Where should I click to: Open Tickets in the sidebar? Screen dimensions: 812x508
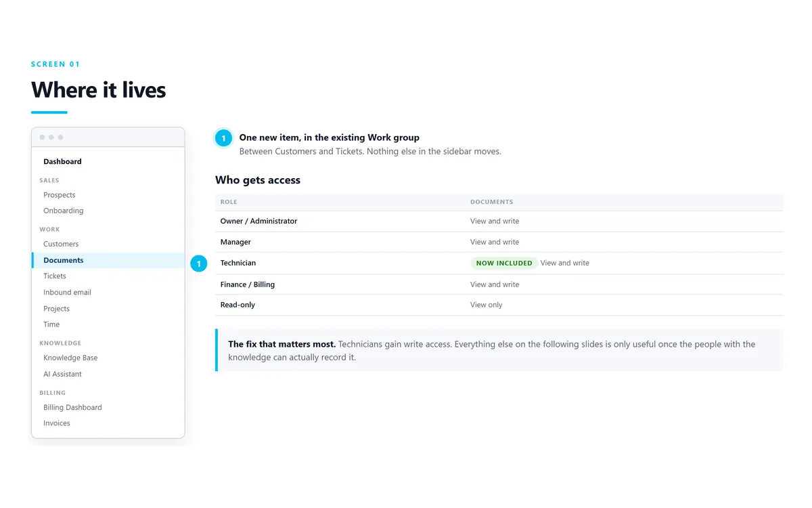tap(55, 276)
